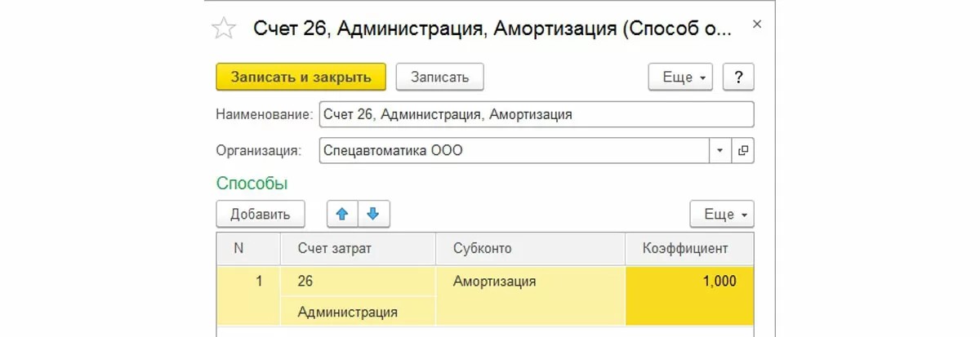Click Записать и закрыть button
This screenshot has height=337, width=980.
301,78
